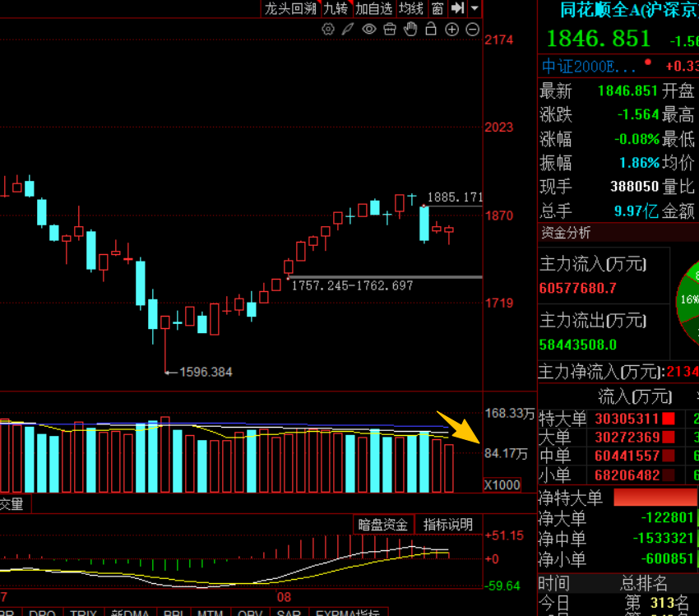Click the 168.33万 volume axis label
699x616 pixels.
(x=510, y=413)
